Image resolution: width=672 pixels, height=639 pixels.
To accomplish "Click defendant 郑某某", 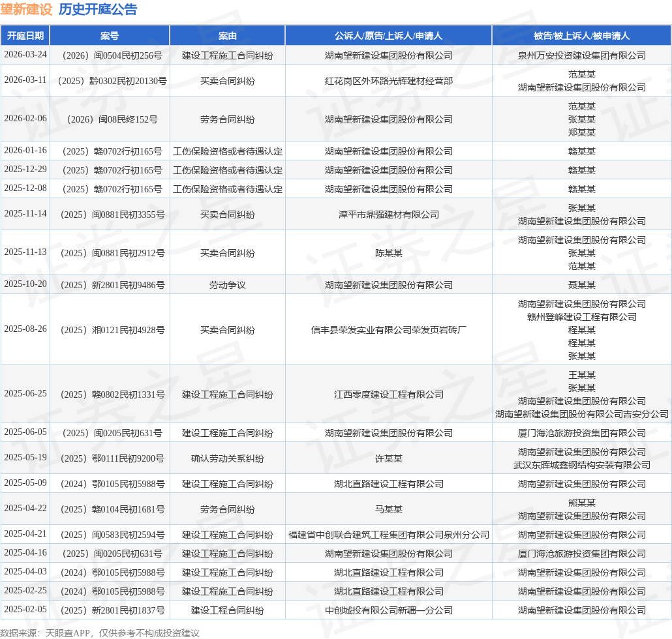I will [x=581, y=132].
